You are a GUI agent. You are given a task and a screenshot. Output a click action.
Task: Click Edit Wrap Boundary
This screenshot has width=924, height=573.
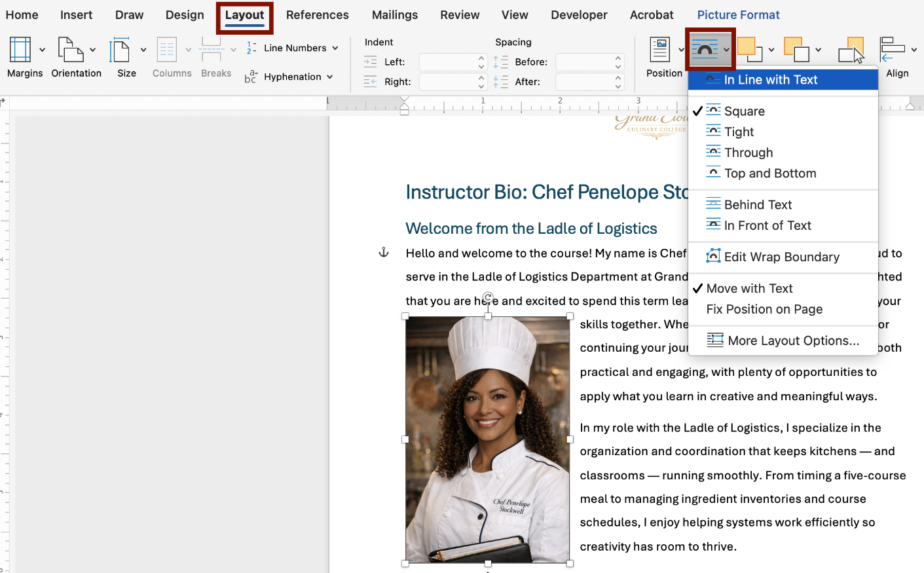[x=781, y=257]
